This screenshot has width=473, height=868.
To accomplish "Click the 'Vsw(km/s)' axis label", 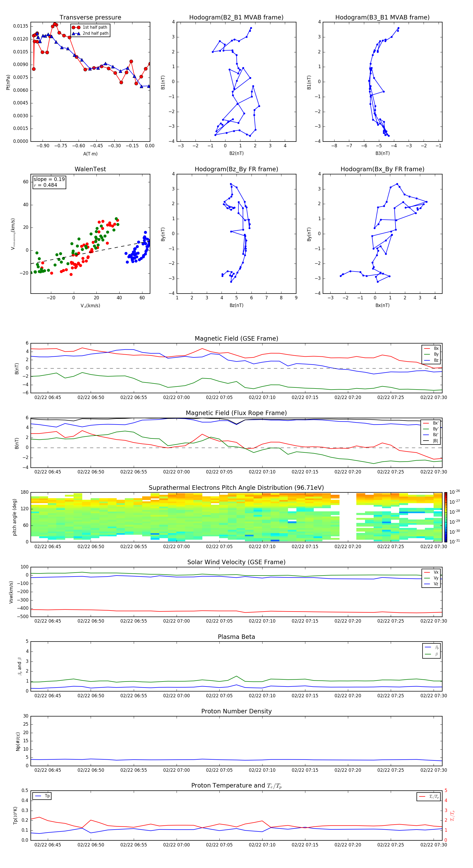I will (x=11, y=592).
